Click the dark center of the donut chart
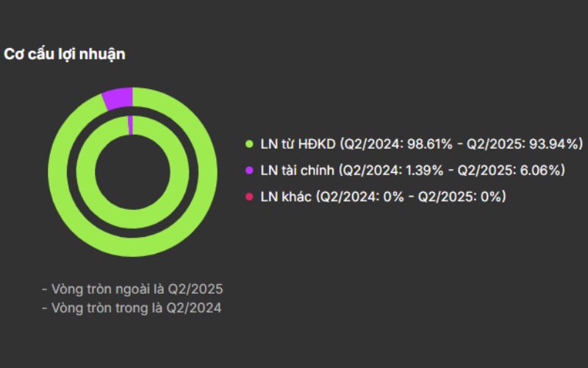The width and height of the screenshot is (588, 368). coord(132,174)
